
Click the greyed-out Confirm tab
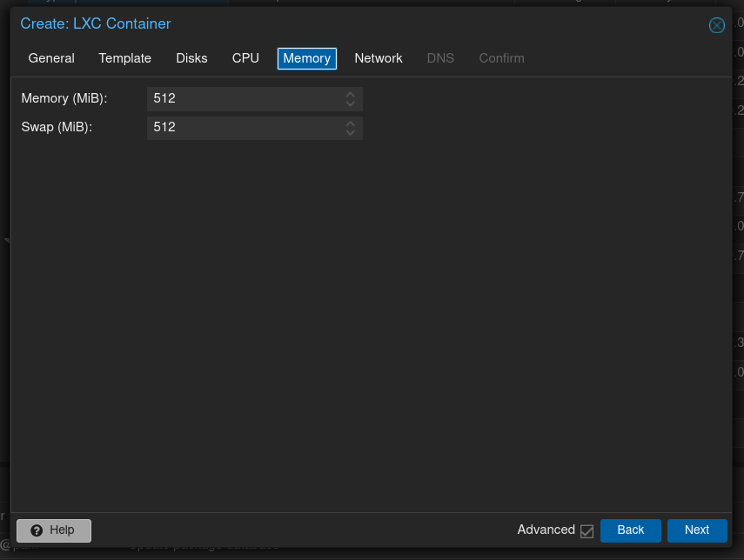pyautogui.click(x=501, y=58)
